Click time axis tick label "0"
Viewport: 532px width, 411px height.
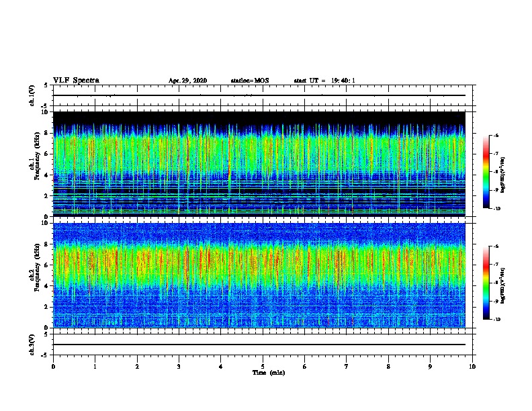coord(53,367)
